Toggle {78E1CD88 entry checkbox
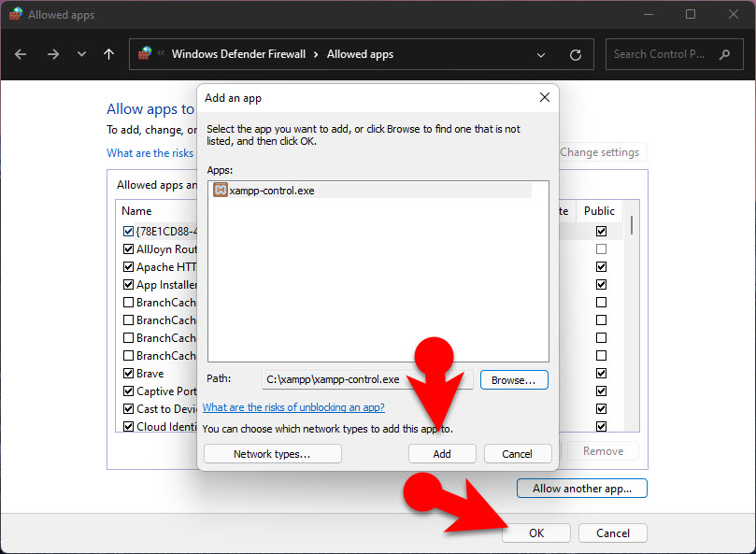The image size is (756, 554). tap(128, 231)
